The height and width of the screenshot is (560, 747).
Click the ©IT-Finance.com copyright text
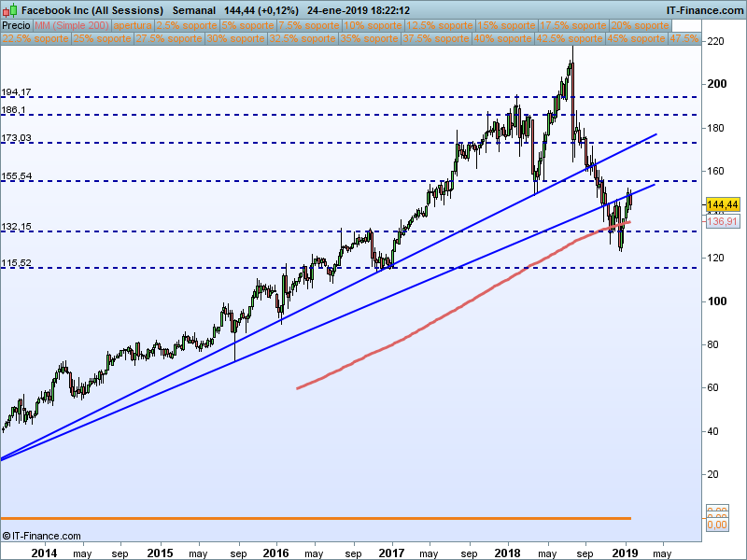[41, 536]
